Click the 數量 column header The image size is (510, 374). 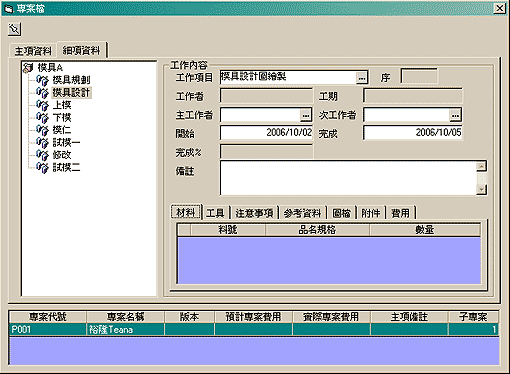point(425,230)
